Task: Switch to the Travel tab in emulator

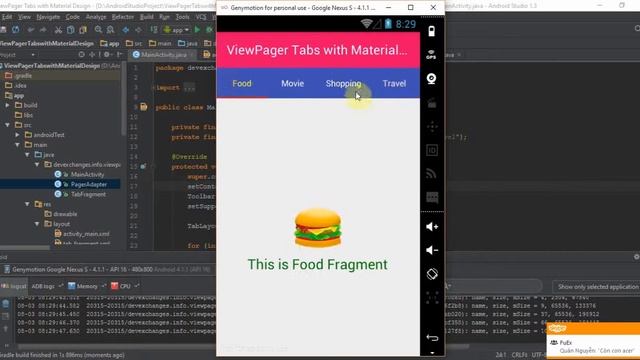Action: point(394,83)
